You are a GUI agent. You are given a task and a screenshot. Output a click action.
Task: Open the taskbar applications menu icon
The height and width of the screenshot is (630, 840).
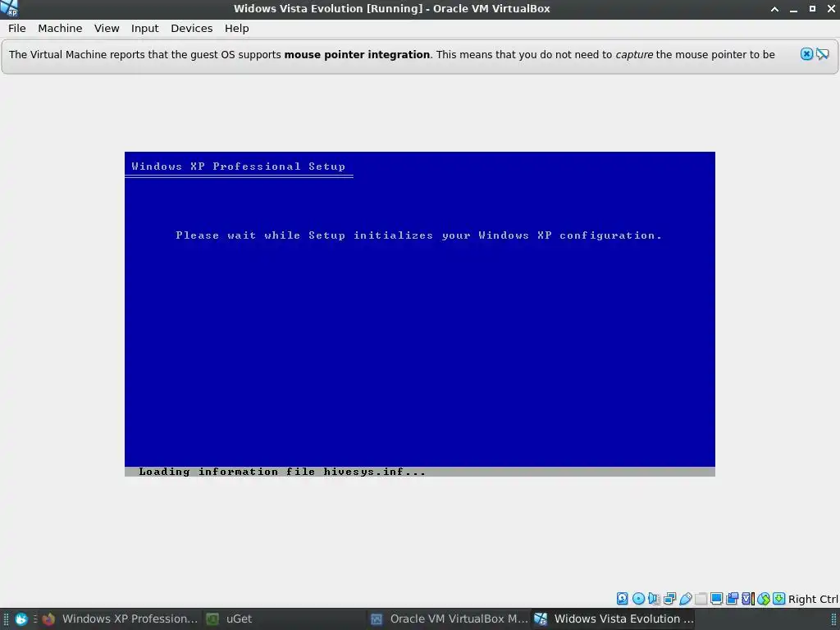coord(21,619)
